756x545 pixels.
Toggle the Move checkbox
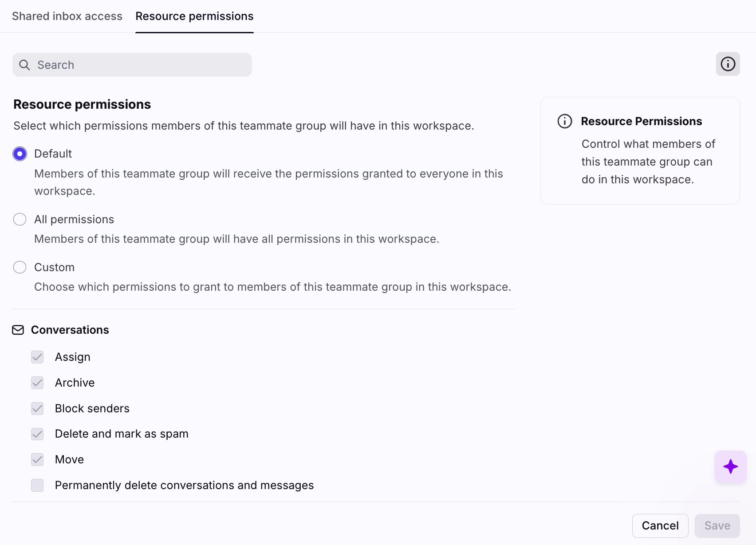pos(37,460)
